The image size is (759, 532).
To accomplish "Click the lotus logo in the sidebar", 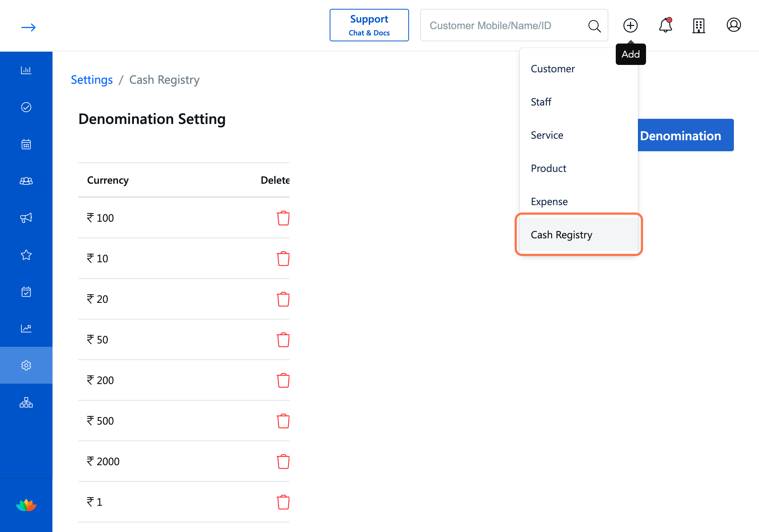I will [x=26, y=505].
